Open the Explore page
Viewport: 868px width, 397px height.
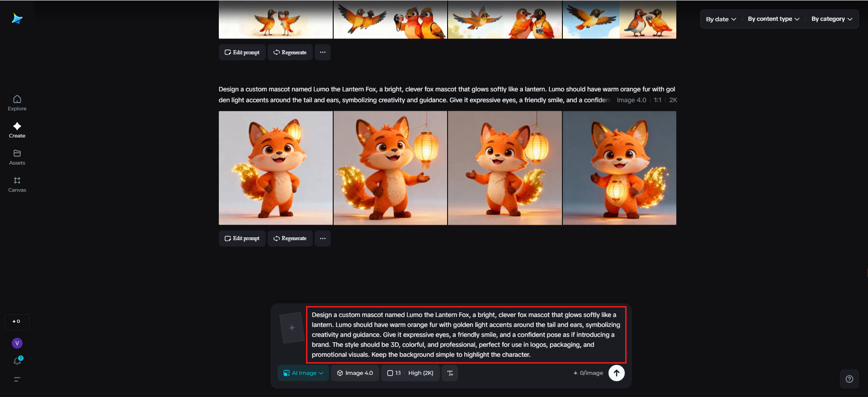tap(17, 103)
